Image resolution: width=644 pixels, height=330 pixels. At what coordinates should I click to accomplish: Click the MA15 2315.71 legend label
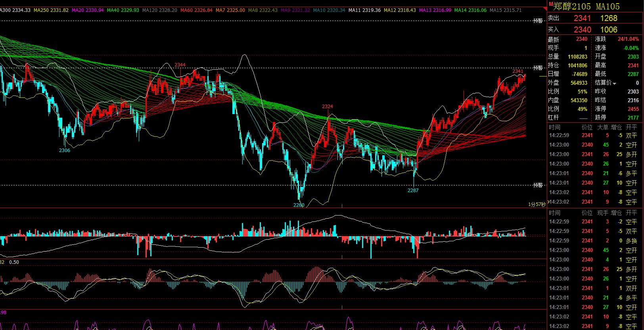click(506, 10)
